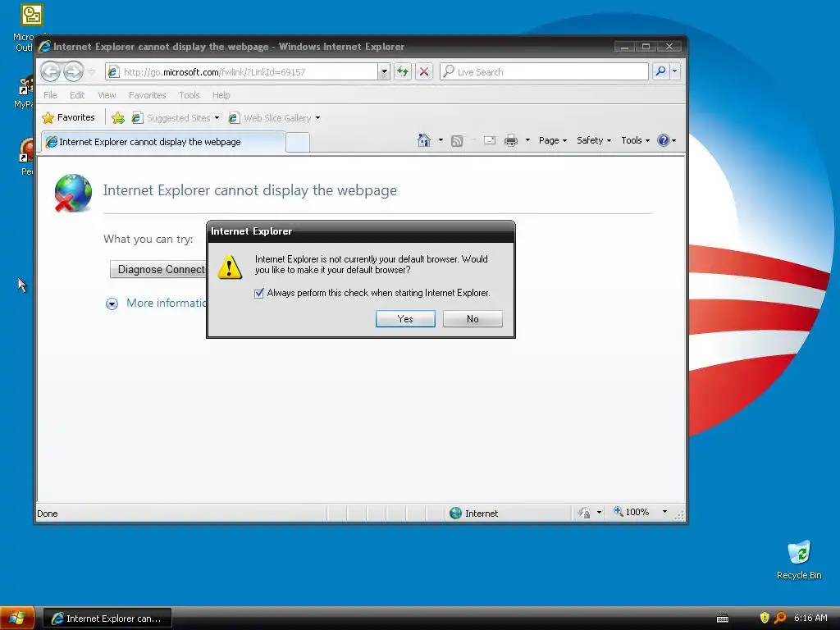Click the Home page icon

(424, 140)
